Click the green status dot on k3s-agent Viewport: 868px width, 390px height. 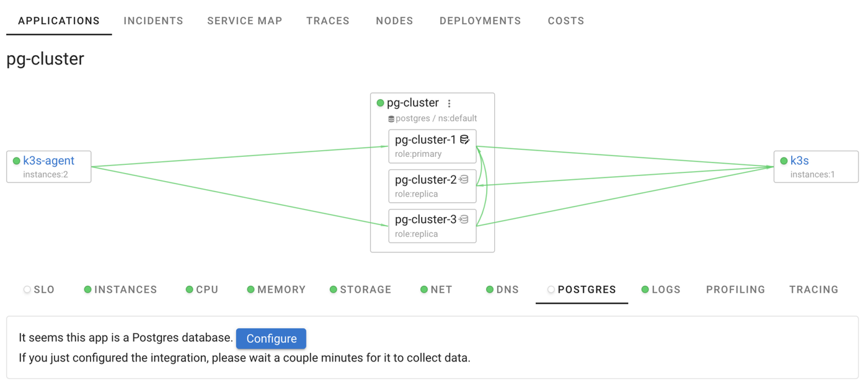coord(15,160)
